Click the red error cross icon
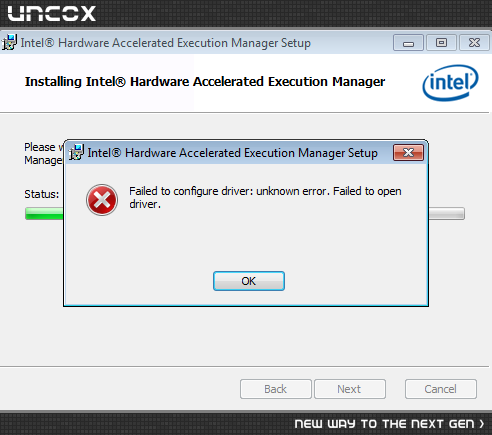The width and height of the screenshot is (492, 435). coord(102,200)
